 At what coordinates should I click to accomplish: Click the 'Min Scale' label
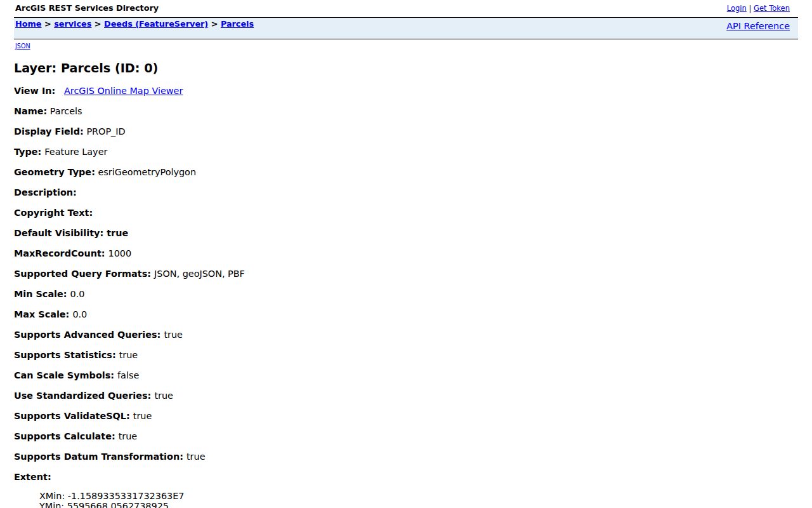pyautogui.click(x=41, y=294)
